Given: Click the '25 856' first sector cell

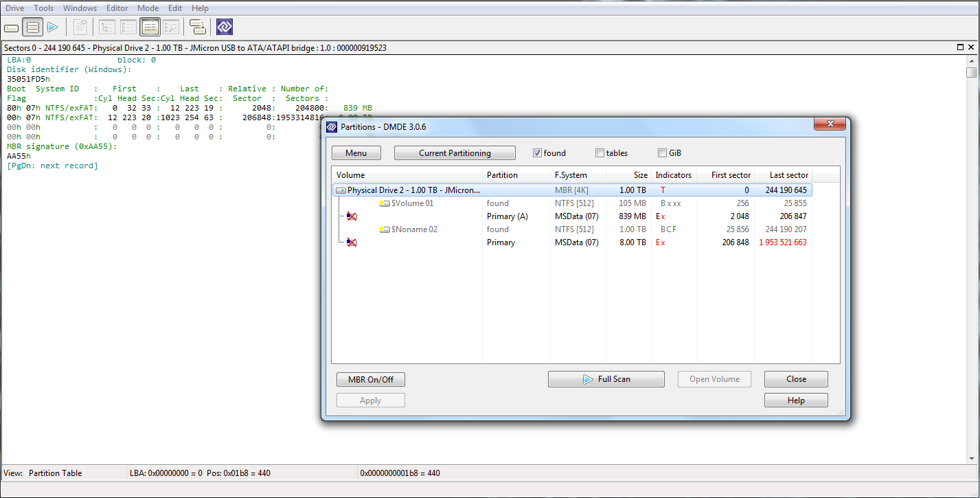Looking at the screenshot, I should point(737,229).
